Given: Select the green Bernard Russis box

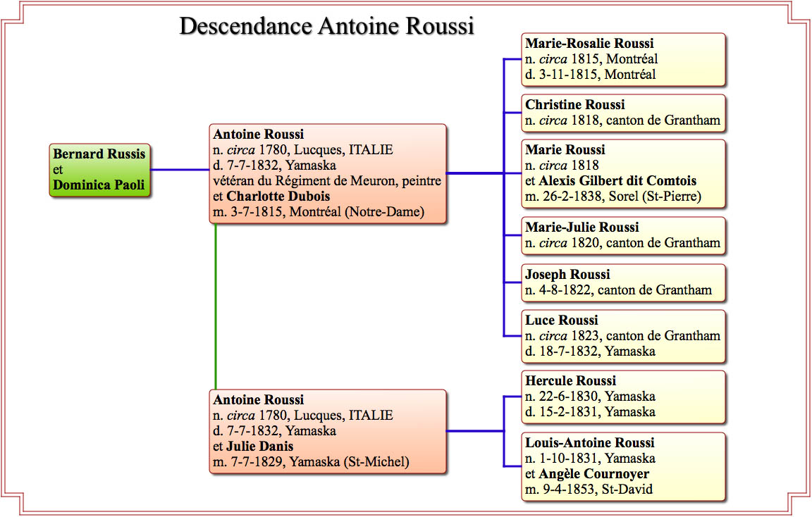Looking at the screenshot, I should tap(99, 170).
